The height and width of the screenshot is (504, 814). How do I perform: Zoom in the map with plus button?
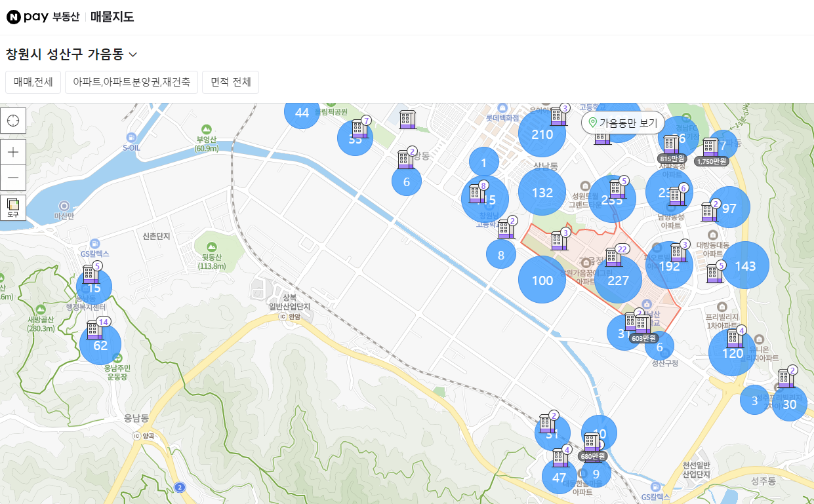pos(13,152)
